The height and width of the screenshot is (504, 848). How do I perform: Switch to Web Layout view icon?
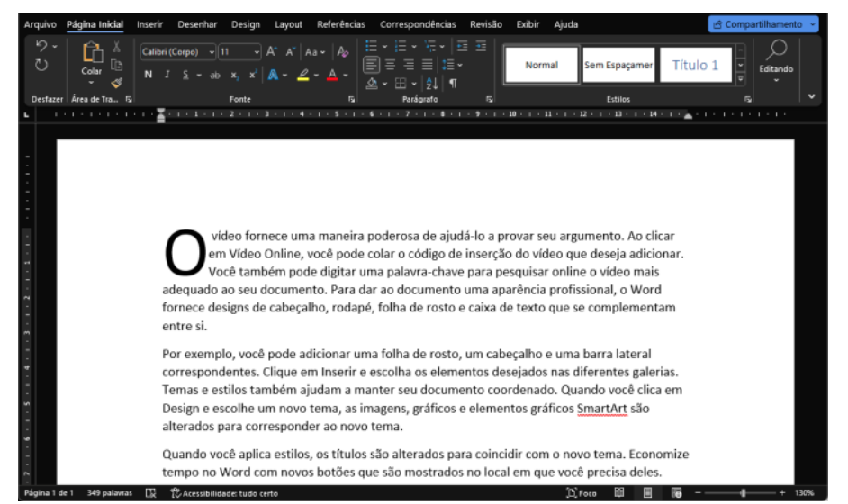676,492
